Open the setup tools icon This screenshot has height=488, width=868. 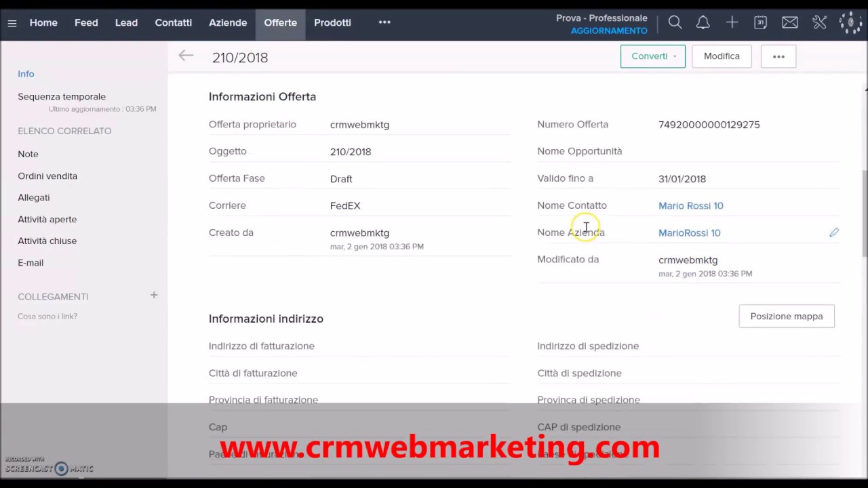click(819, 22)
